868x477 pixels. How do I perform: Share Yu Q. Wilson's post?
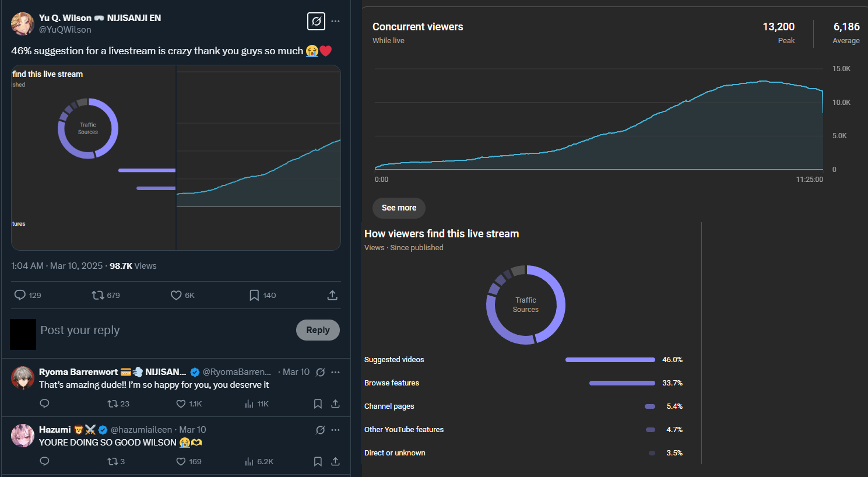click(x=332, y=295)
